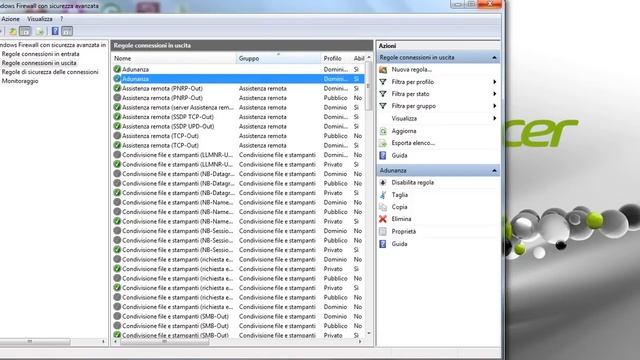Click the Abil column header
The height and width of the screenshot is (360, 640).
[x=358, y=58]
